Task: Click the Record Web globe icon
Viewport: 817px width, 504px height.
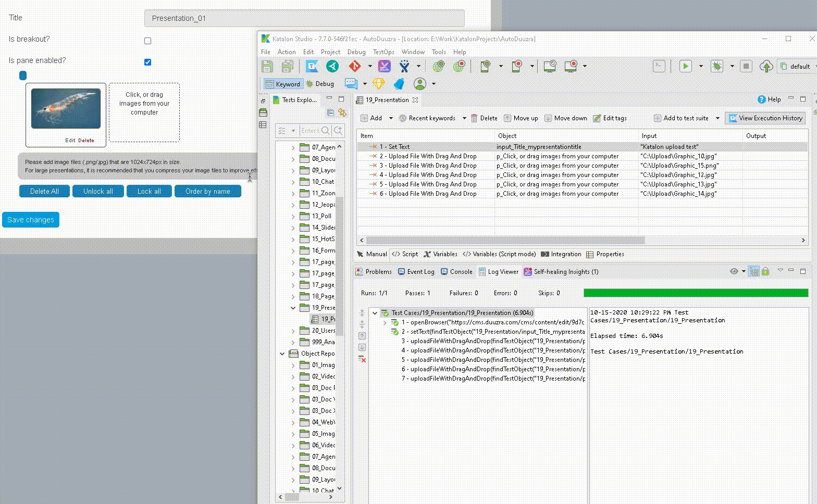Action: [x=459, y=66]
